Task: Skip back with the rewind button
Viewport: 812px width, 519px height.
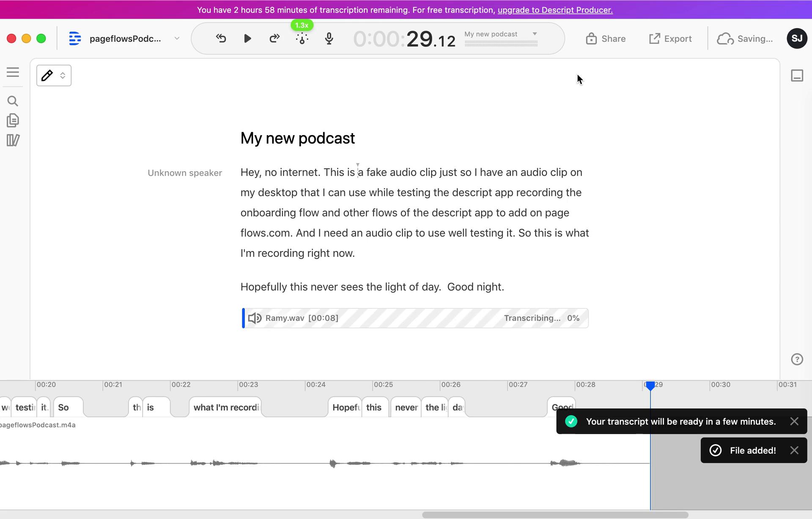Action: 221,38
